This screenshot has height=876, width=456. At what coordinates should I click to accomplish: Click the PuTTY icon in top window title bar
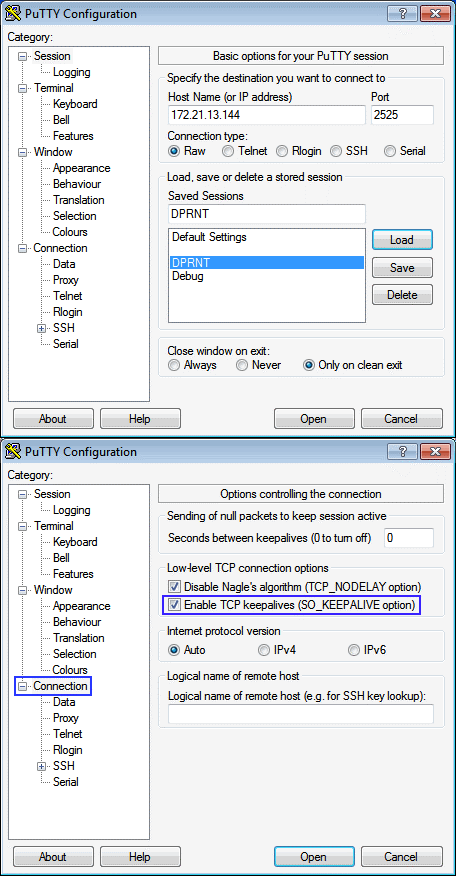coord(13,14)
